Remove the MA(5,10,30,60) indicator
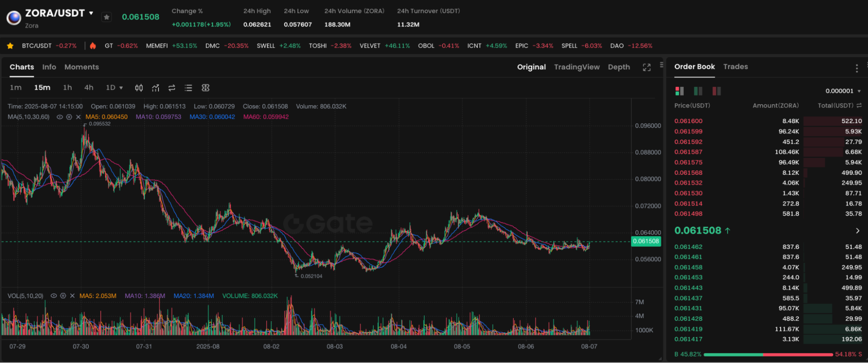Image resolution: width=868 pixels, height=363 pixels. 78,117
